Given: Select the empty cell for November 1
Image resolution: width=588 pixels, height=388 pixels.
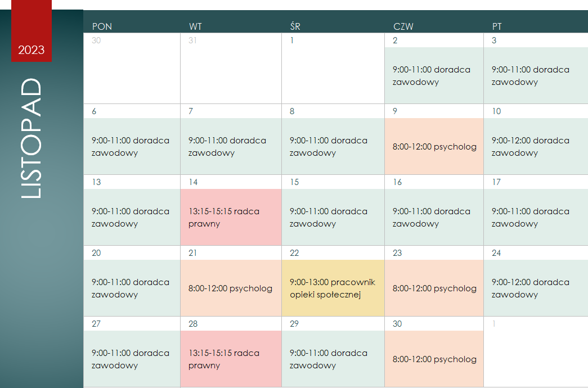Looking at the screenshot, I should [333, 68].
